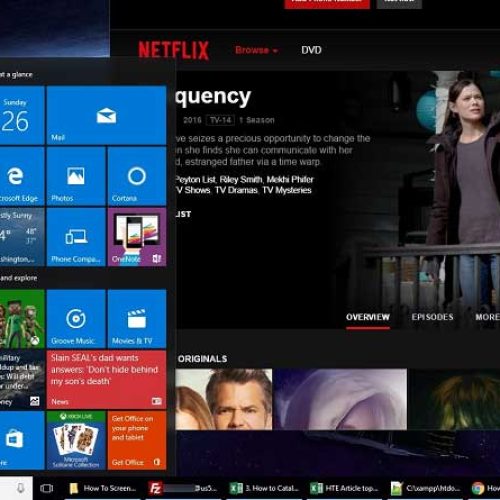Viewport: 500px width, 500px height.
Task: Open the Microsoft Edge tile
Action: tap(22, 176)
